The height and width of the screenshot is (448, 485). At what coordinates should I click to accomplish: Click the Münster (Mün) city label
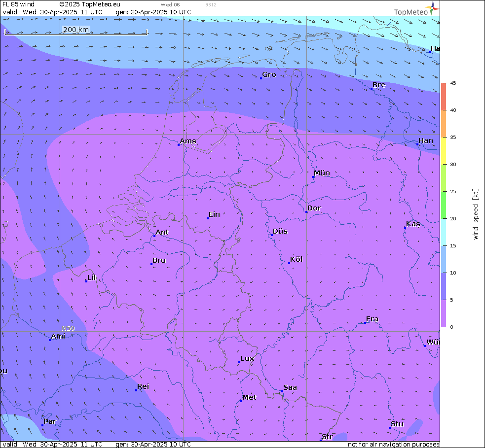click(x=322, y=173)
